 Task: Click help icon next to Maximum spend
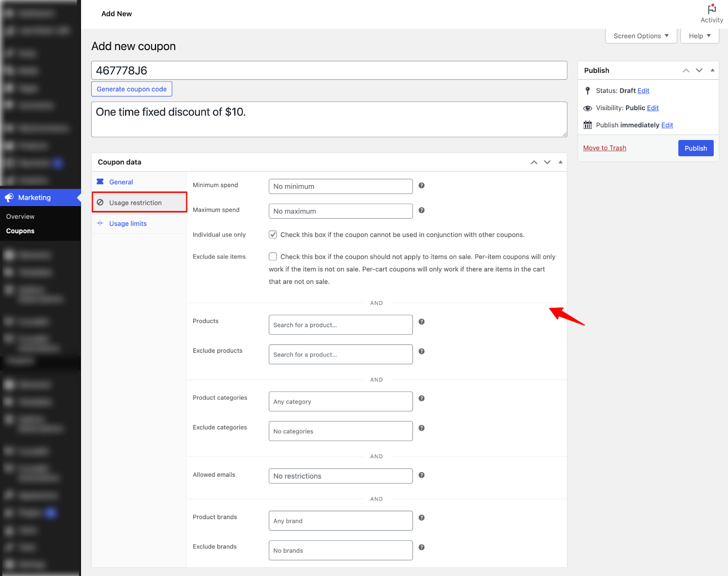pyautogui.click(x=421, y=210)
